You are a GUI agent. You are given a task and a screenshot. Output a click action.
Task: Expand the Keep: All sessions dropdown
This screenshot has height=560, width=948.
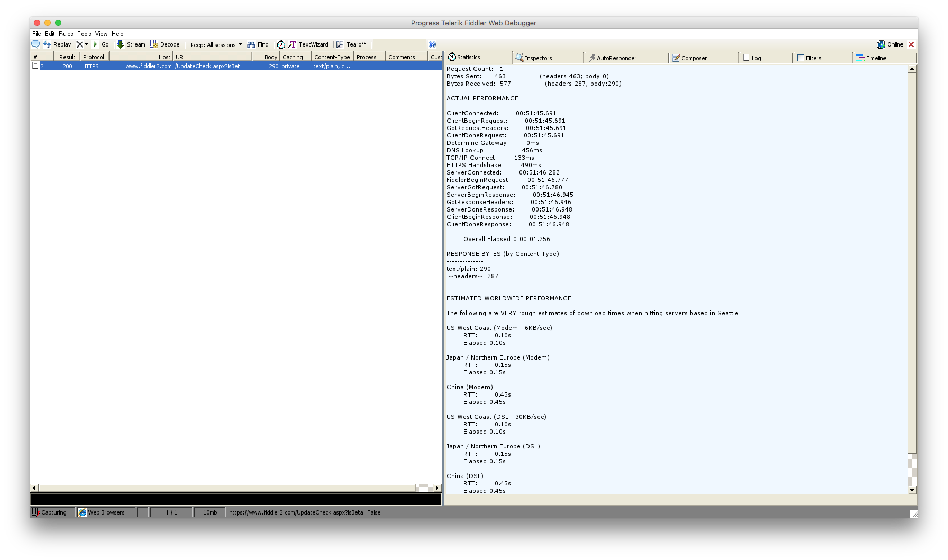[x=216, y=44]
